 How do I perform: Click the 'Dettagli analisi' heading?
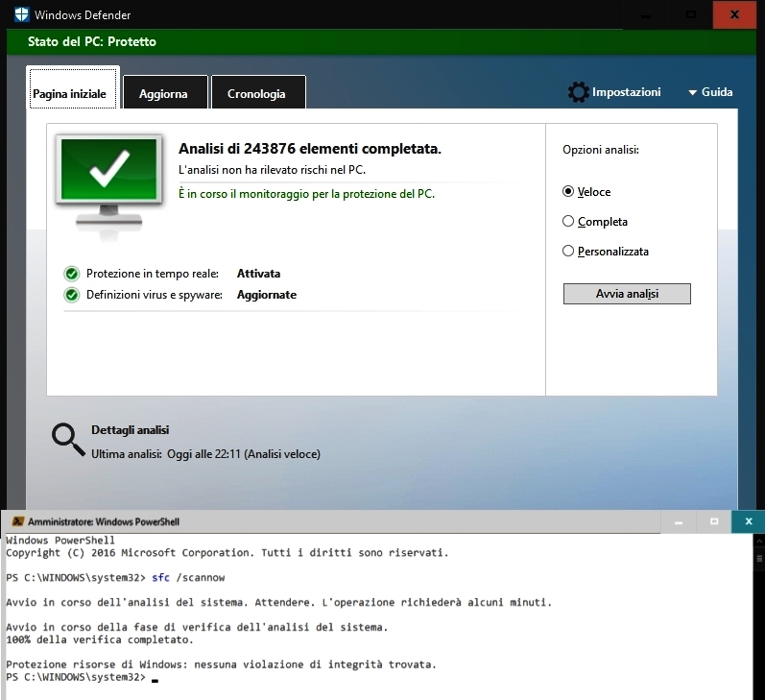tap(131, 430)
